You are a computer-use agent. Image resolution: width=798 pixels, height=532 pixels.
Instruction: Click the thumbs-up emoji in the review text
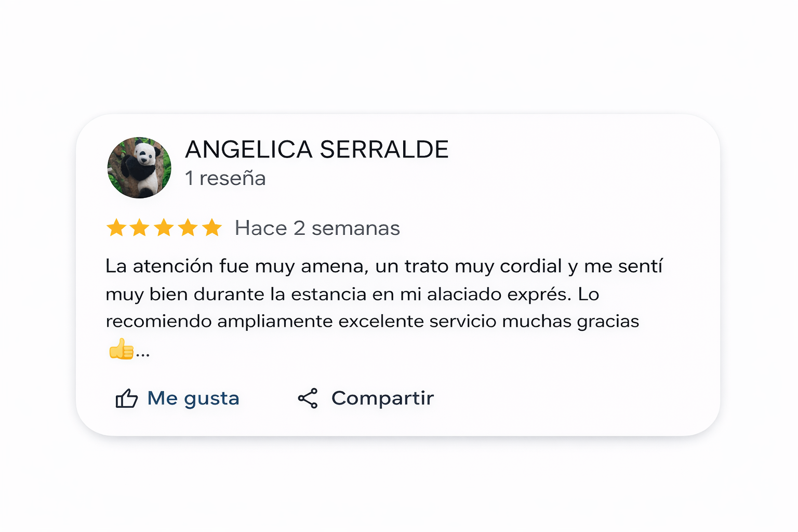[121, 349]
